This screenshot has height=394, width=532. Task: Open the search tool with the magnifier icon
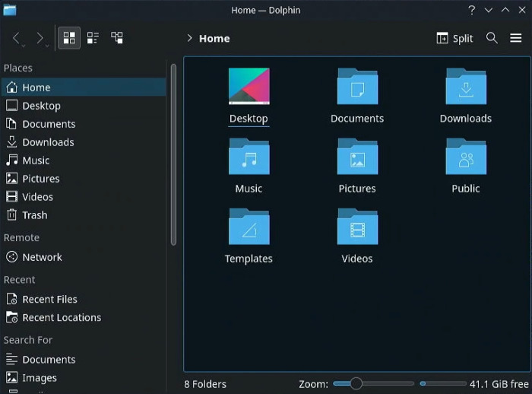(492, 38)
